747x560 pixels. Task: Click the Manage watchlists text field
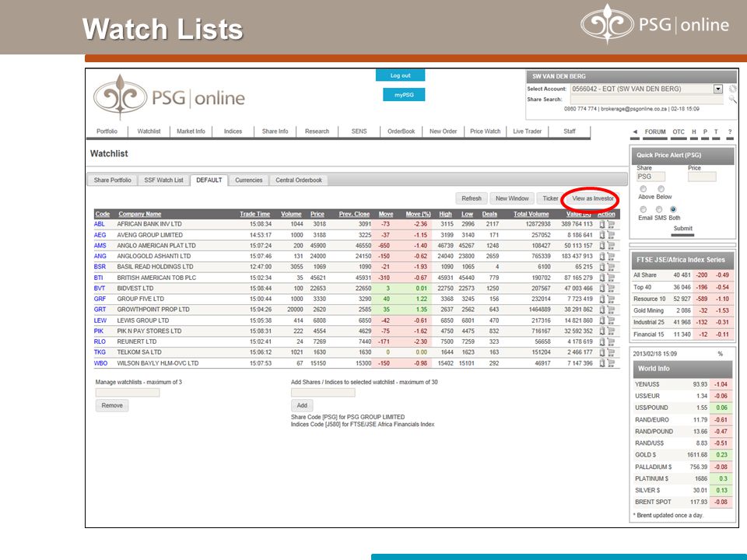point(127,392)
